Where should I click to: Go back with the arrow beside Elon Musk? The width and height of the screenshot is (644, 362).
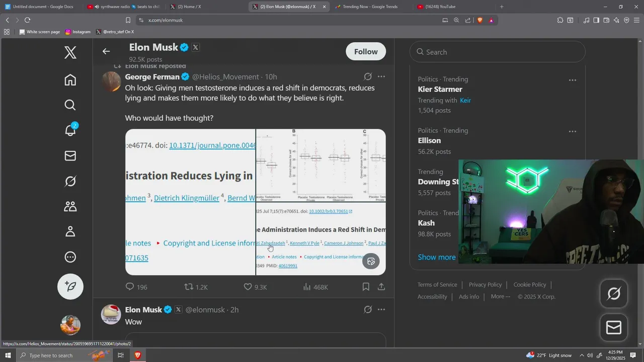tap(106, 51)
